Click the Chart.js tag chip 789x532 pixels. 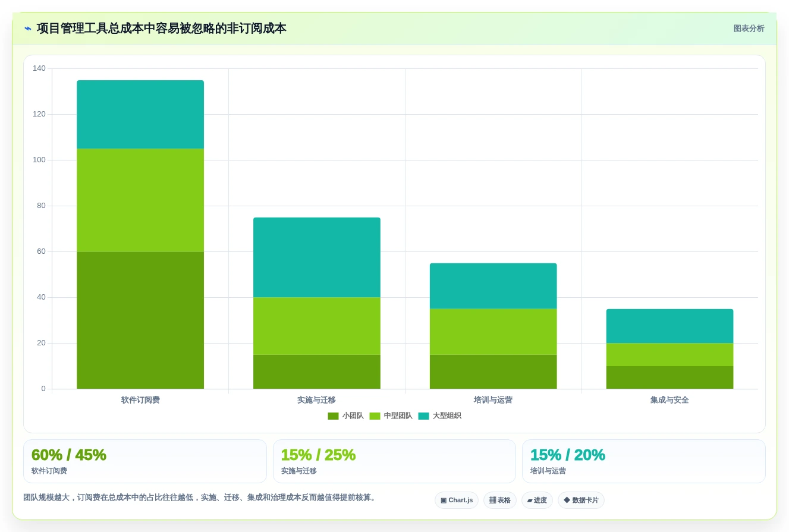point(457,500)
